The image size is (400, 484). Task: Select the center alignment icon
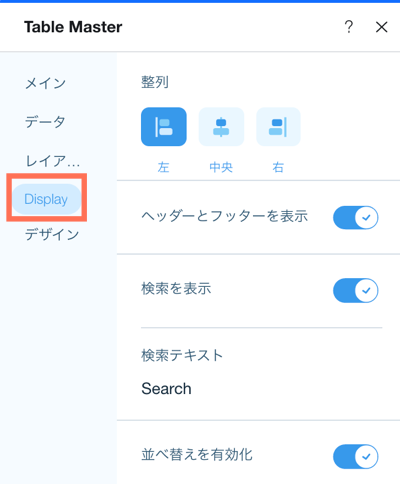pos(221,127)
